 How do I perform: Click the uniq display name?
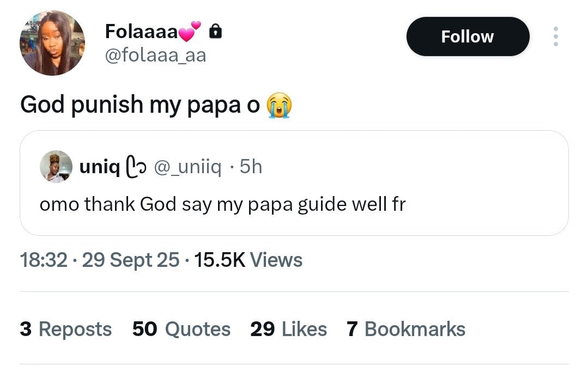coord(100,167)
